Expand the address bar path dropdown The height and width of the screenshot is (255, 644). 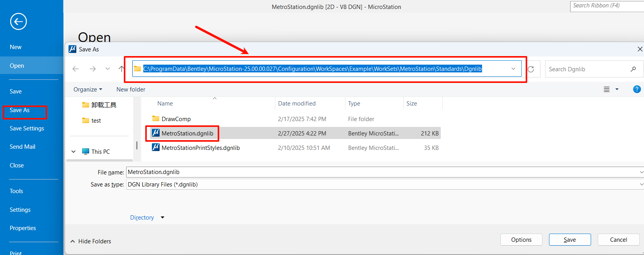[513, 69]
